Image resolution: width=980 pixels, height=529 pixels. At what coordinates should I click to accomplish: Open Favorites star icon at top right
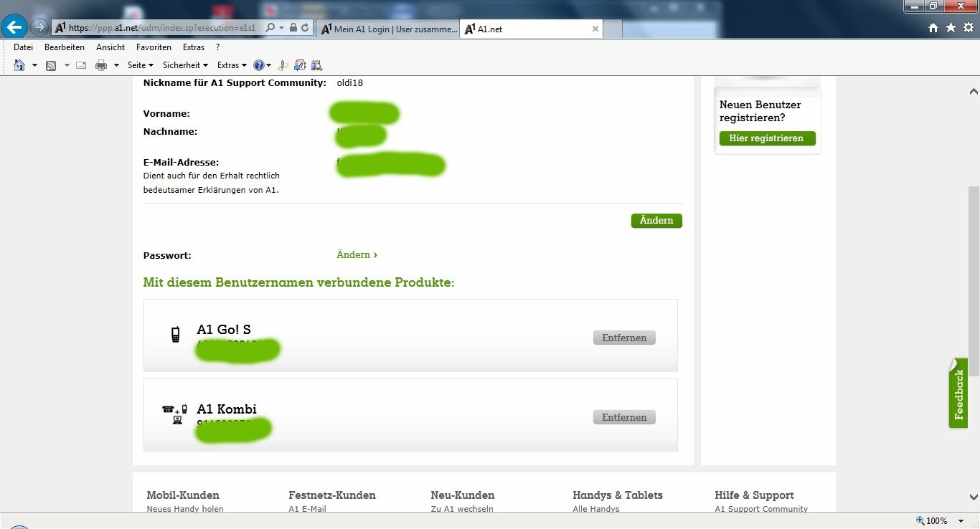[x=951, y=28]
